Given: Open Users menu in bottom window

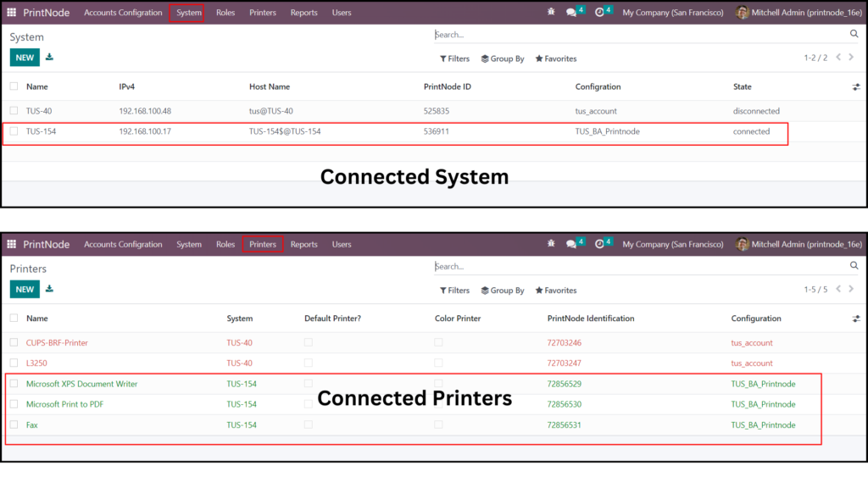Looking at the screenshot, I should click(x=342, y=244).
